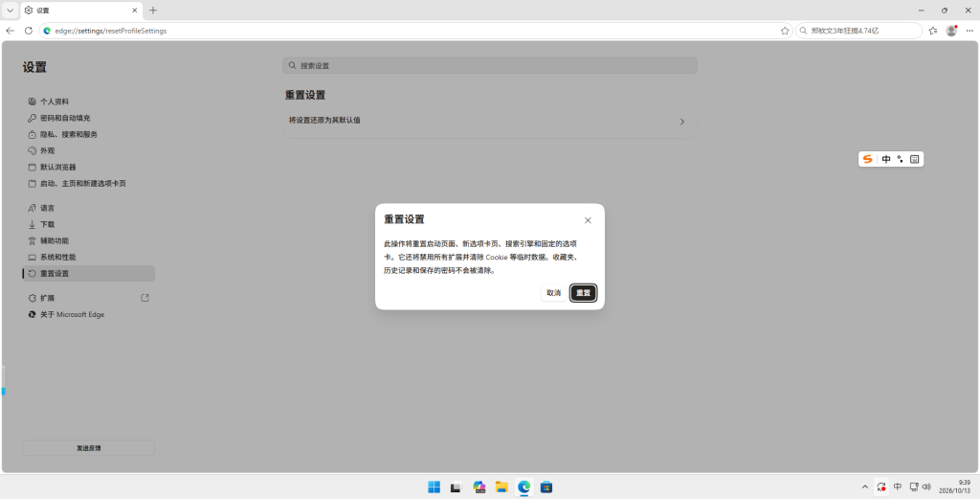Open 语言 settings
980x499 pixels.
tap(89, 208)
